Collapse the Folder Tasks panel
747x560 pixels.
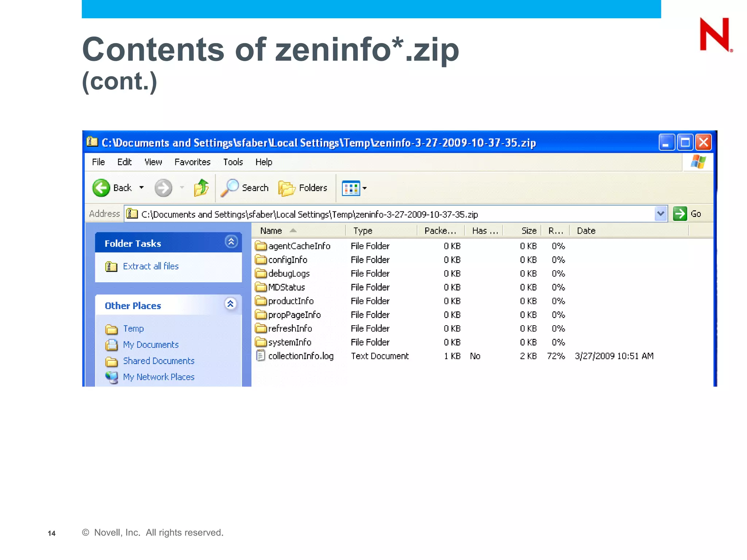pyautogui.click(x=231, y=242)
